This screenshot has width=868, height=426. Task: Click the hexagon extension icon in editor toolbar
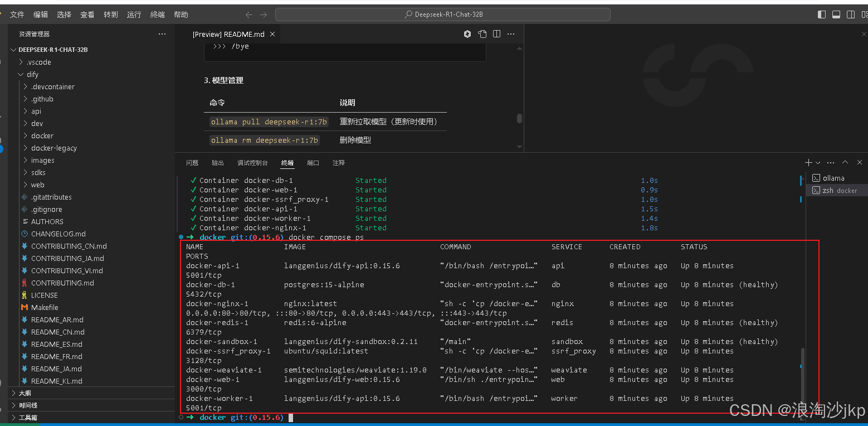[x=467, y=34]
